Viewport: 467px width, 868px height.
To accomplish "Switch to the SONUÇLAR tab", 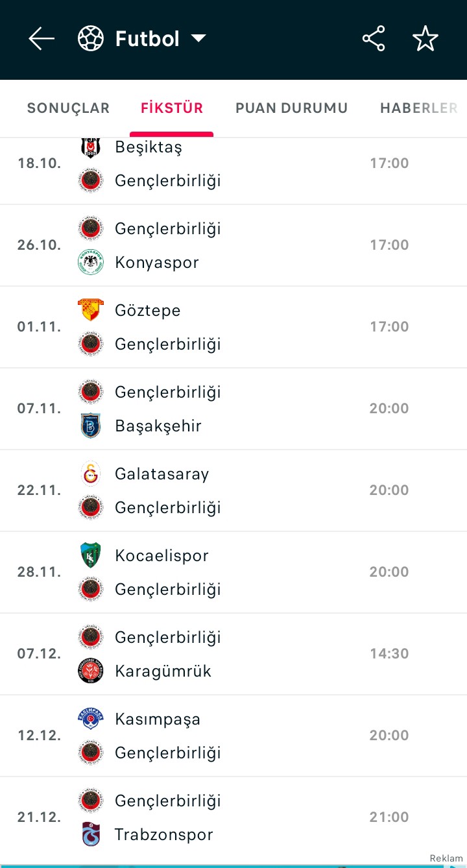I will point(68,108).
